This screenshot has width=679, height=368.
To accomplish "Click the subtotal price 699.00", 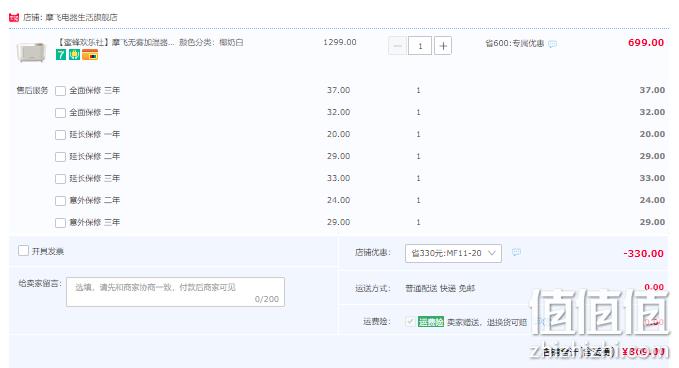I will pos(646,42).
